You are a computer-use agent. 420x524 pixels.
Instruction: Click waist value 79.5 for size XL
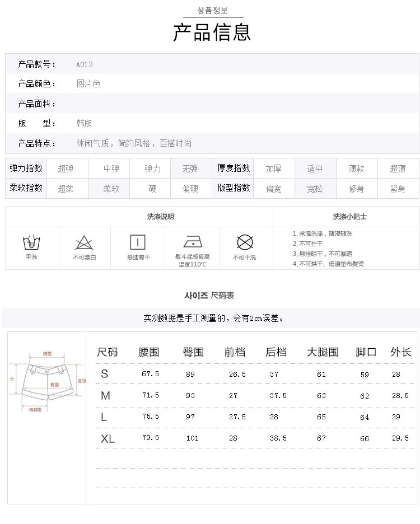point(150,438)
